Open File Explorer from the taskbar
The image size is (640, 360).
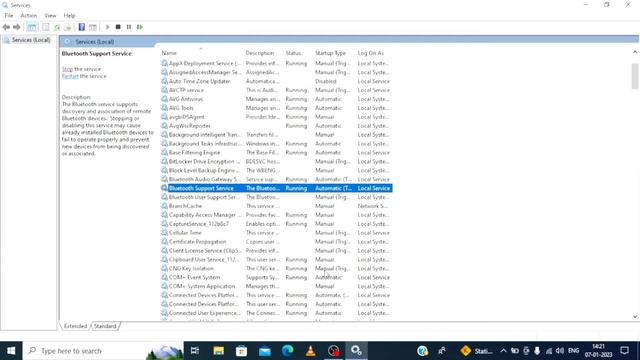[219, 351]
